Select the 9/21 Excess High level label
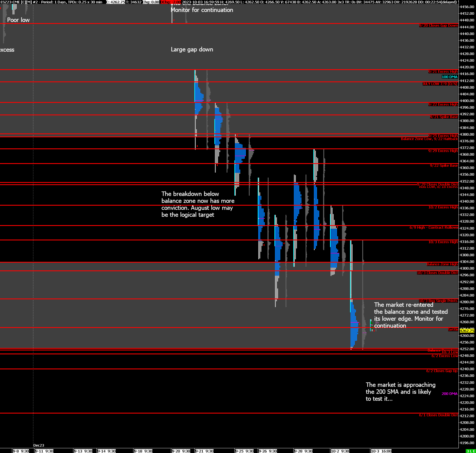Screen dimensions: 476x453 (x=443, y=72)
